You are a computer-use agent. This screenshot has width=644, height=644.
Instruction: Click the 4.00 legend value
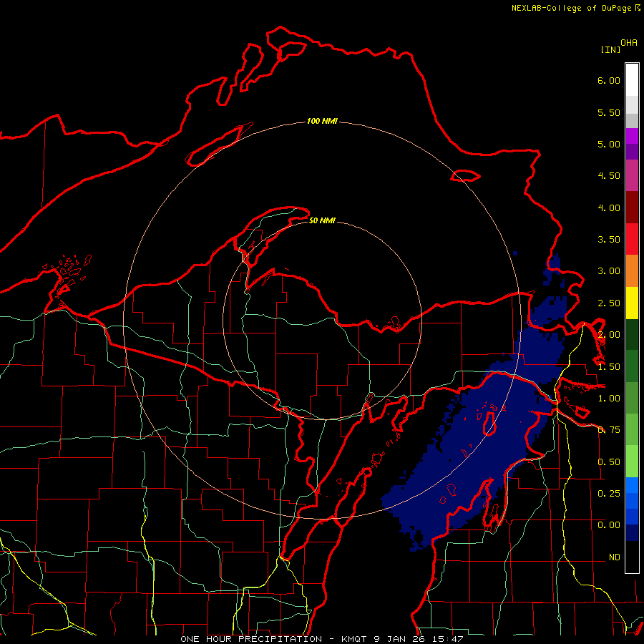tap(609, 208)
